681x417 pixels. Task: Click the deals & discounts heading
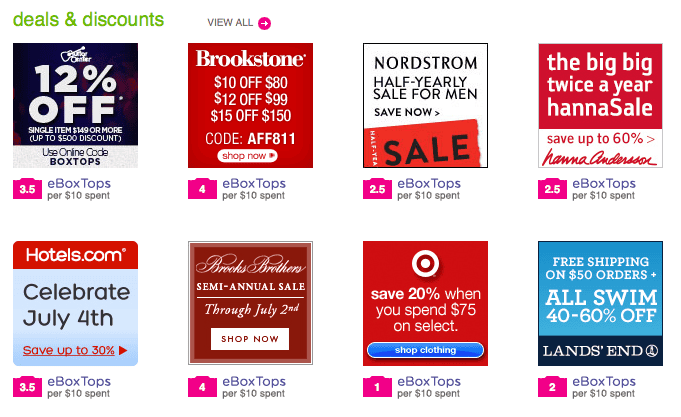coord(89,20)
